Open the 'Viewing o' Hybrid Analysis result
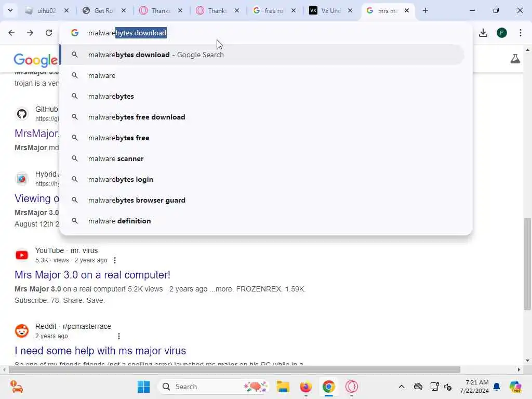Image resolution: width=532 pixels, height=399 pixels. tap(37, 198)
